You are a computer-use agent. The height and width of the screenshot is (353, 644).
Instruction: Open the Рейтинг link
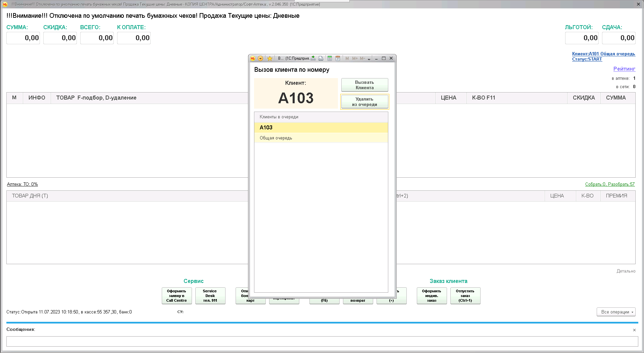point(624,69)
